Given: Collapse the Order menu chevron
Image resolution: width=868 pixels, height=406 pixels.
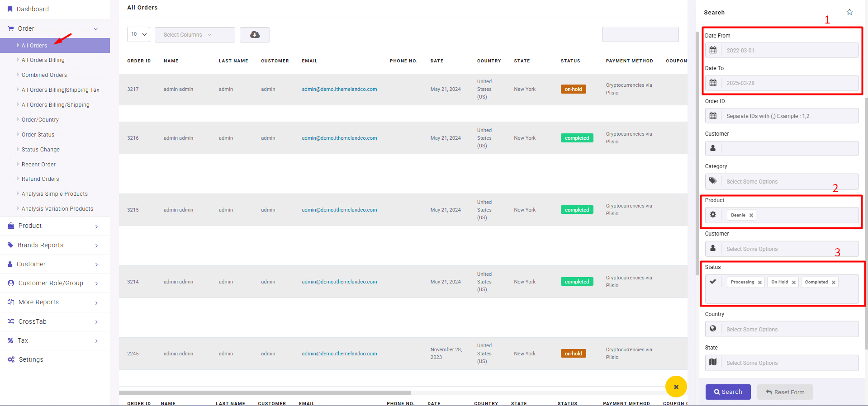Looking at the screenshot, I should [x=96, y=29].
